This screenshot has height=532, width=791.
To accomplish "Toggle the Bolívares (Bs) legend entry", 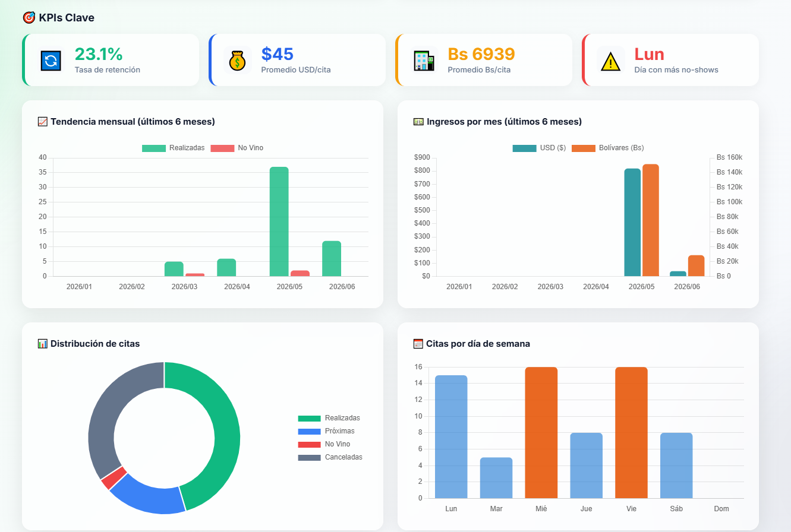I will pos(607,148).
